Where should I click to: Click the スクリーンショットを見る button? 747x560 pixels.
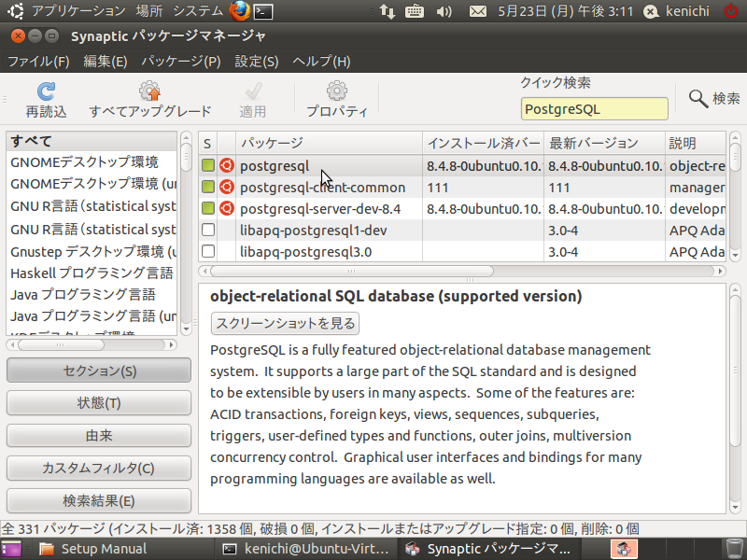coord(285,323)
